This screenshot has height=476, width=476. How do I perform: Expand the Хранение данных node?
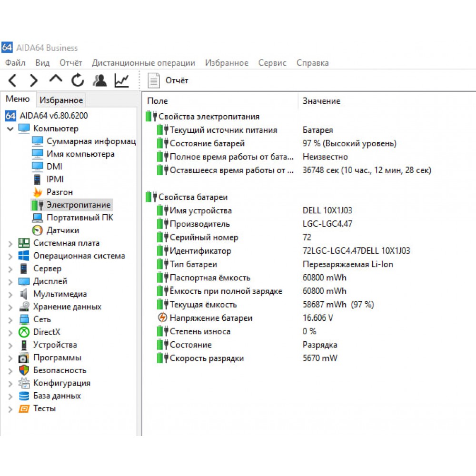point(10,307)
